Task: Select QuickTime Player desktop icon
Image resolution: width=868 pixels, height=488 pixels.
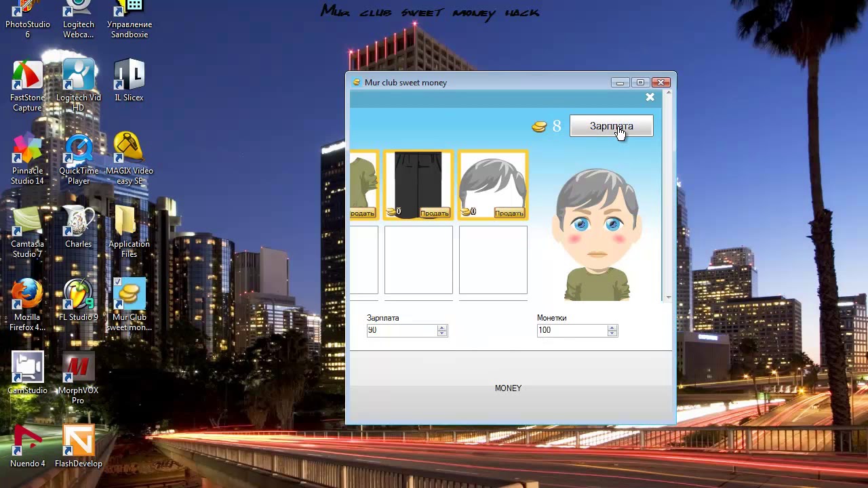Action: 79,159
